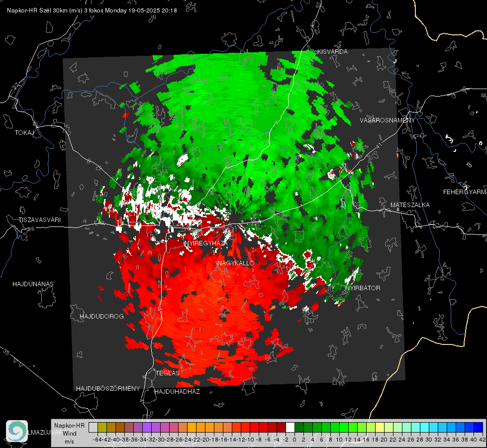487x448 pixels.
Task: Click the m/s unit label in the legend
Action: 69,442
